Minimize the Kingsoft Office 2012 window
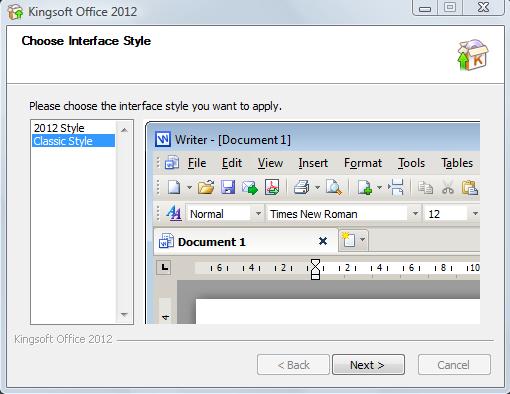 [x=425, y=8]
